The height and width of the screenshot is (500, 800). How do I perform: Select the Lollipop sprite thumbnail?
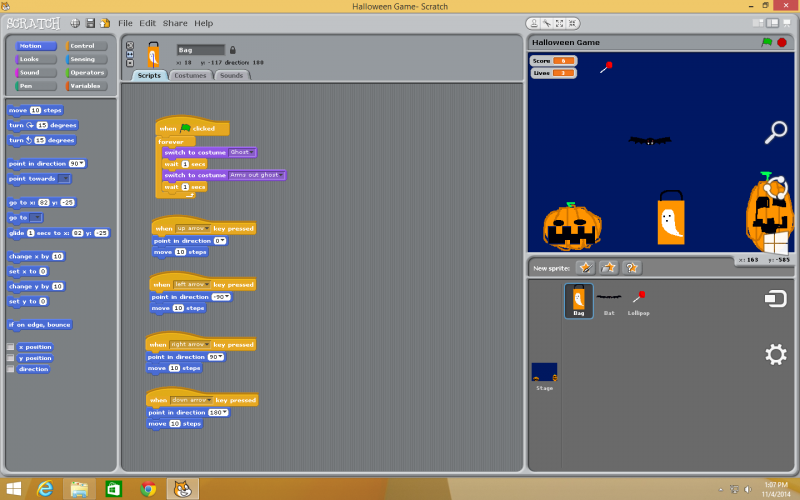coord(638,299)
